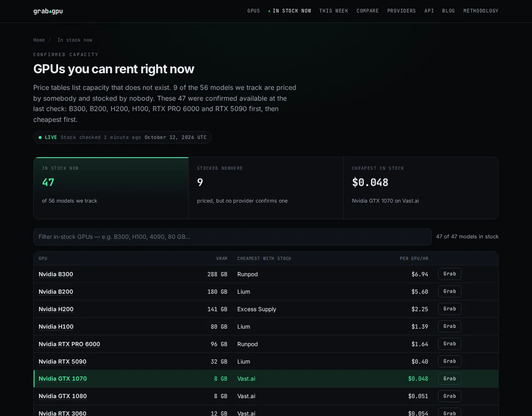Open the Blog nav link

(x=449, y=11)
